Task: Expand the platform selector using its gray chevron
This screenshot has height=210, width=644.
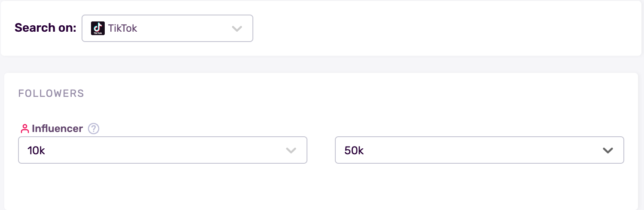Action: coord(237,29)
